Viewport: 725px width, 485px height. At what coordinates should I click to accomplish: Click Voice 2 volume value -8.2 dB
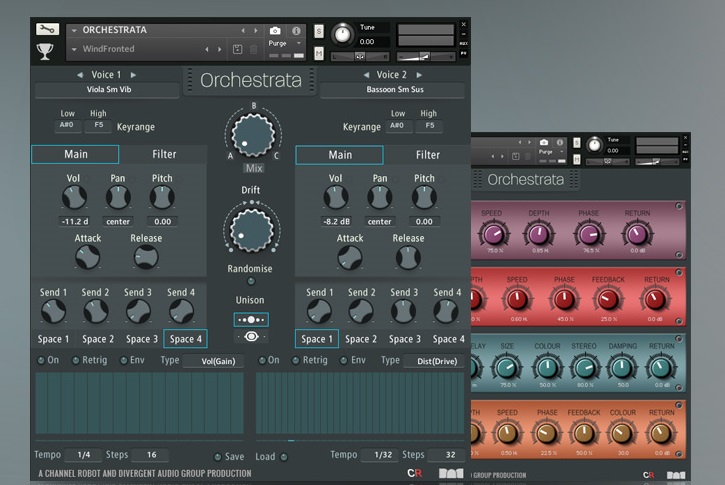pos(336,221)
